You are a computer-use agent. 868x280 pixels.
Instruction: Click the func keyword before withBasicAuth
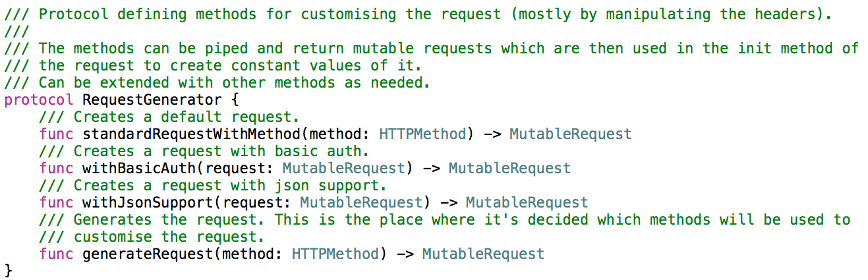tap(56, 169)
